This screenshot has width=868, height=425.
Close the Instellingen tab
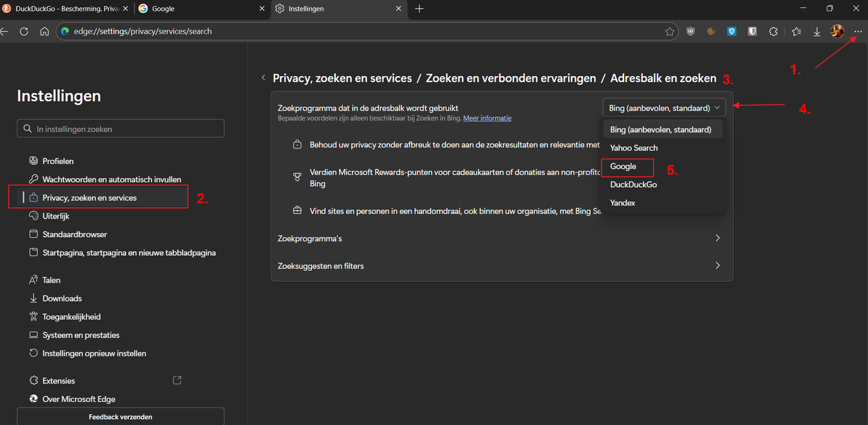click(x=399, y=9)
